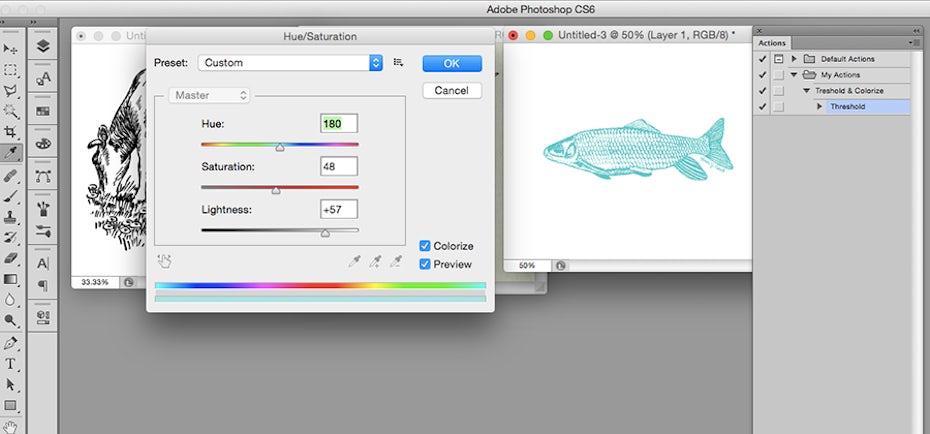Image resolution: width=930 pixels, height=434 pixels.
Task: Select the Type tool
Action: click(11, 363)
